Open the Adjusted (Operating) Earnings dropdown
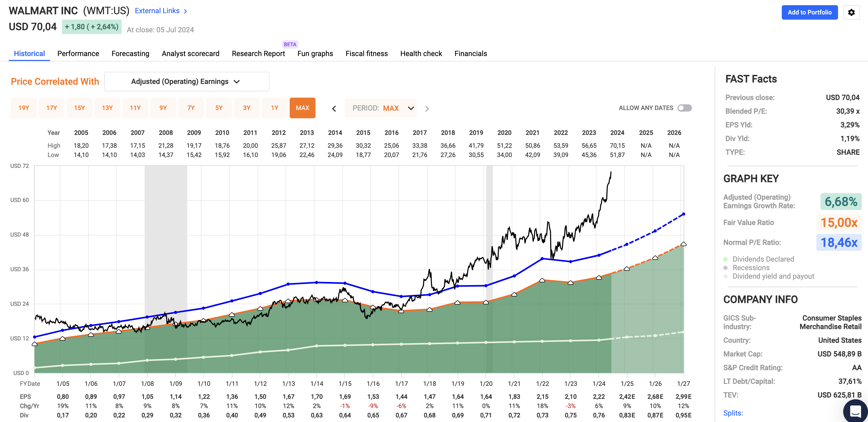 click(x=187, y=82)
